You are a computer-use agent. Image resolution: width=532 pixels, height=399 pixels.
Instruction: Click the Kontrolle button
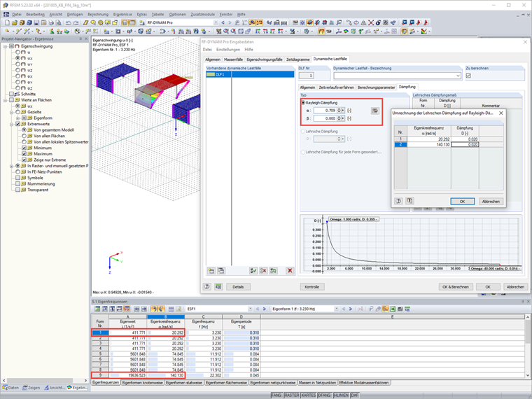point(312,287)
